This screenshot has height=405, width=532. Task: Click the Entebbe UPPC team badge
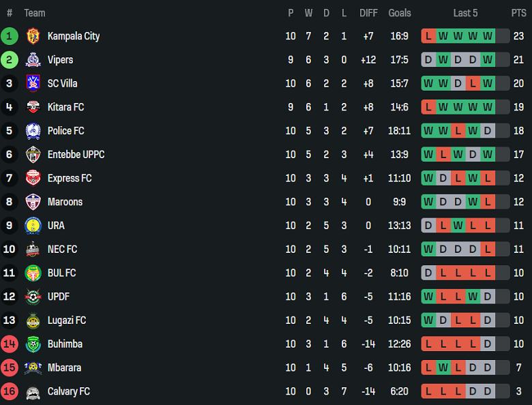32,155
